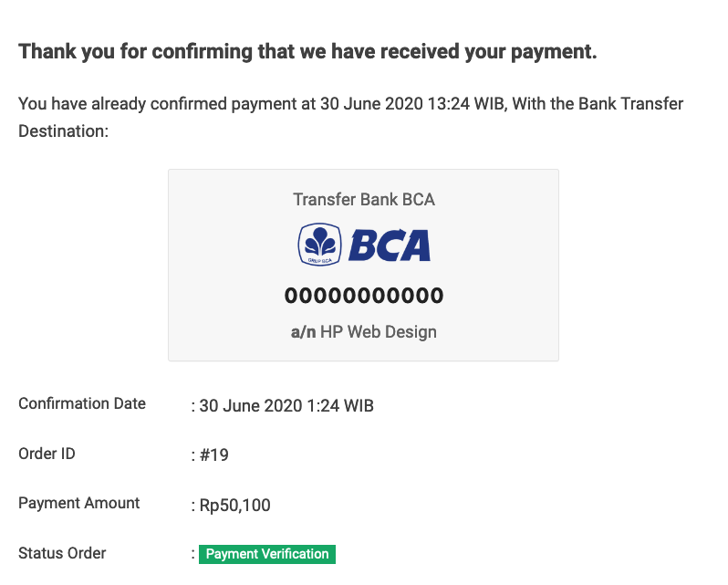Click the 13:24 WIB confirmation time text
728x585 pixels.
[465, 103]
